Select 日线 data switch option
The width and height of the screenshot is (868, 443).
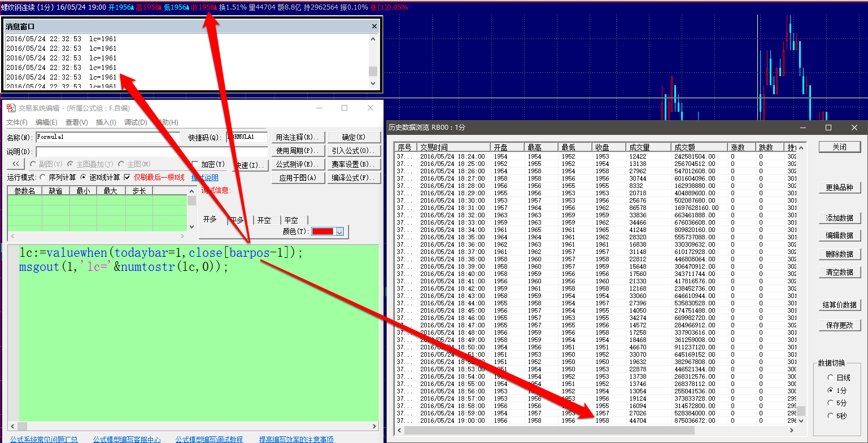pos(830,378)
